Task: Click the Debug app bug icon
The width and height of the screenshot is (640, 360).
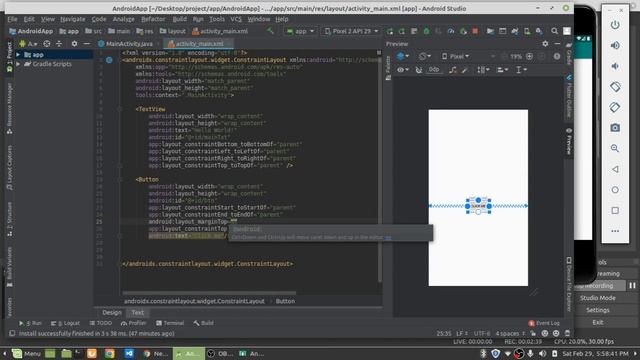Action: click(426, 31)
